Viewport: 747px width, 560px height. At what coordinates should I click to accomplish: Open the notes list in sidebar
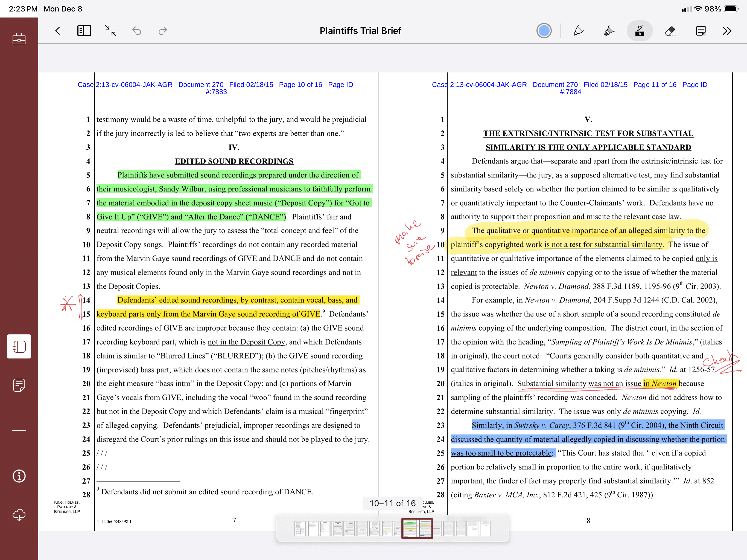pos(19,385)
